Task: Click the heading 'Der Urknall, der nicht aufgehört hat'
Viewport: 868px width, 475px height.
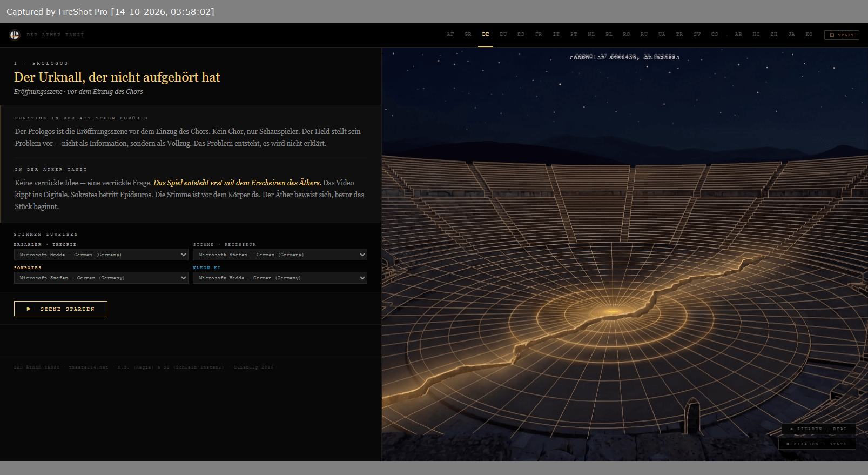Action: 117,77
